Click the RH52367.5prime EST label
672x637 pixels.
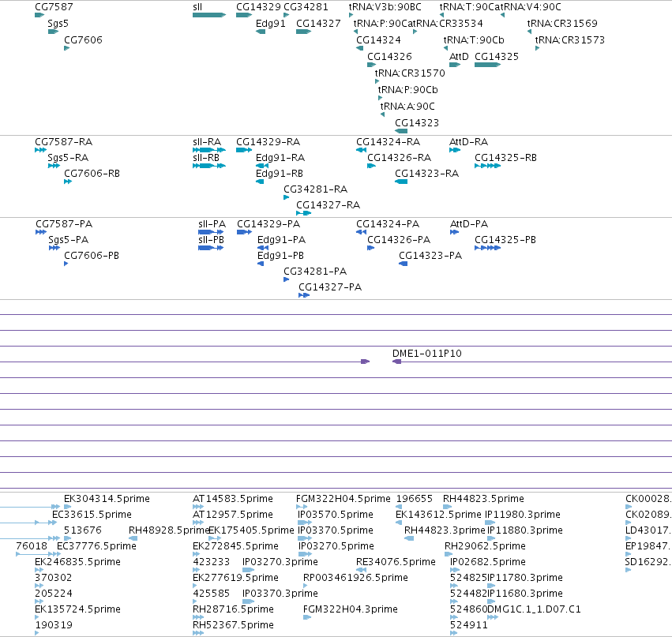(x=233, y=625)
